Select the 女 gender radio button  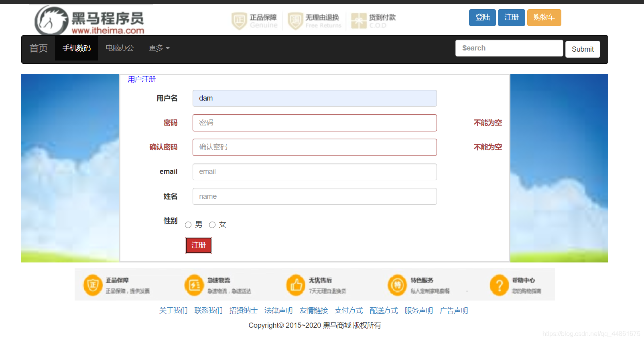(212, 225)
